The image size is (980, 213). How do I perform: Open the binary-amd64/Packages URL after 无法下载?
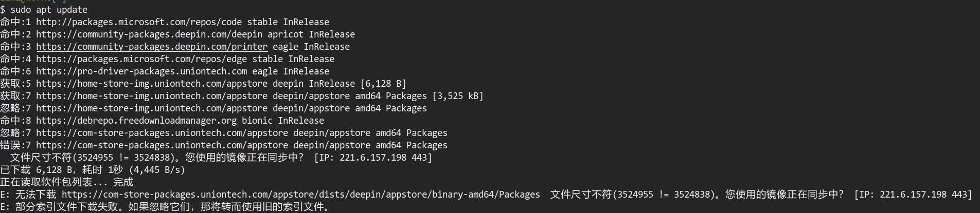click(301, 195)
